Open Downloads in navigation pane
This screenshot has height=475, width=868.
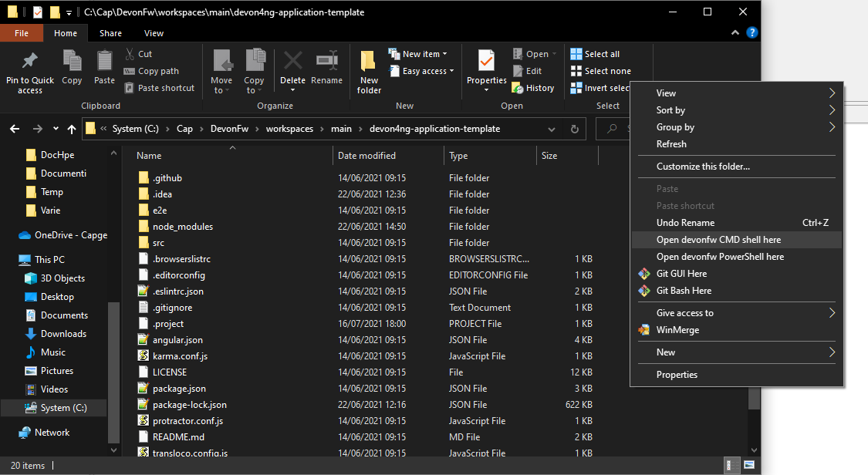(63, 334)
